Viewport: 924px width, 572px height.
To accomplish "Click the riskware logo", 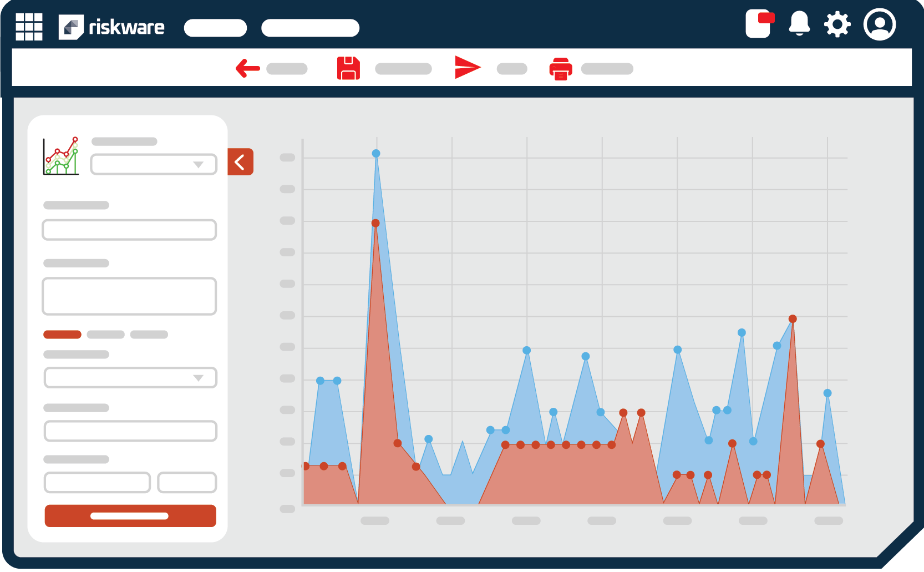I will pyautogui.click(x=111, y=27).
